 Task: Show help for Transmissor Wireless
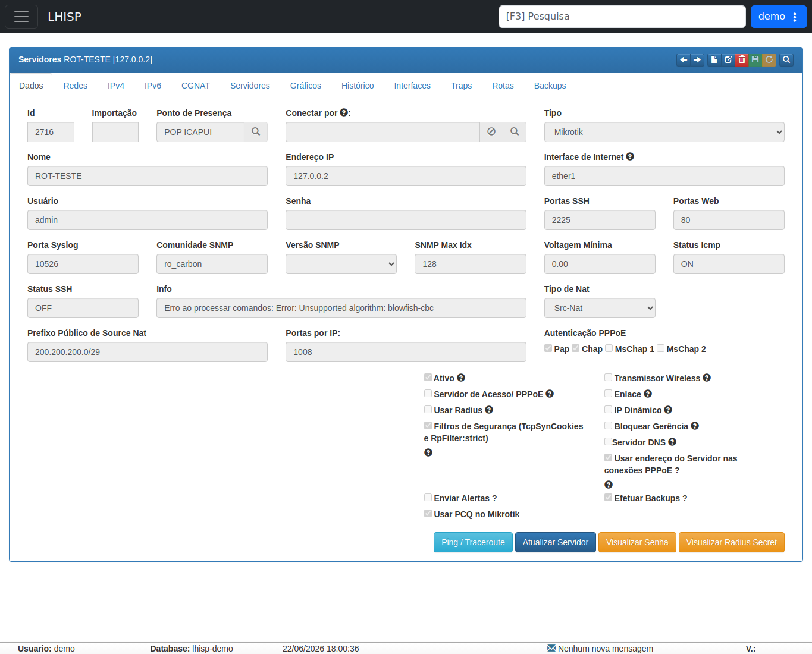(707, 378)
